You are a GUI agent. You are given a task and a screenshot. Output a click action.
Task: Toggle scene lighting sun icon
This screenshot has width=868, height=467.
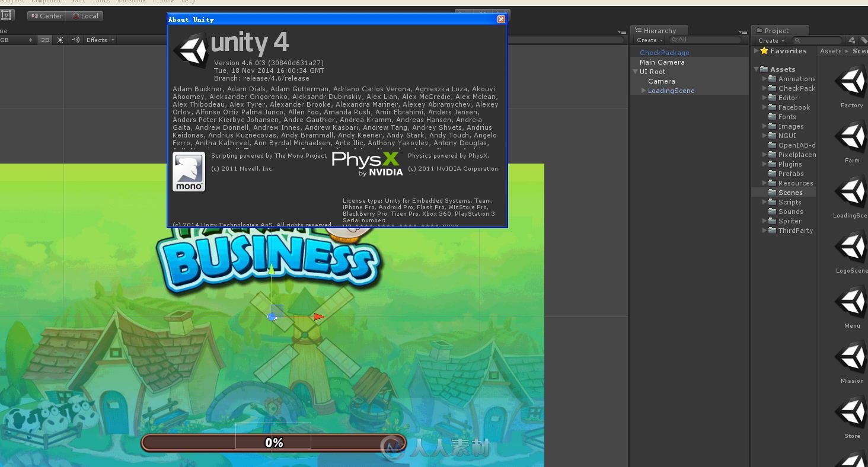pos(60,40)
